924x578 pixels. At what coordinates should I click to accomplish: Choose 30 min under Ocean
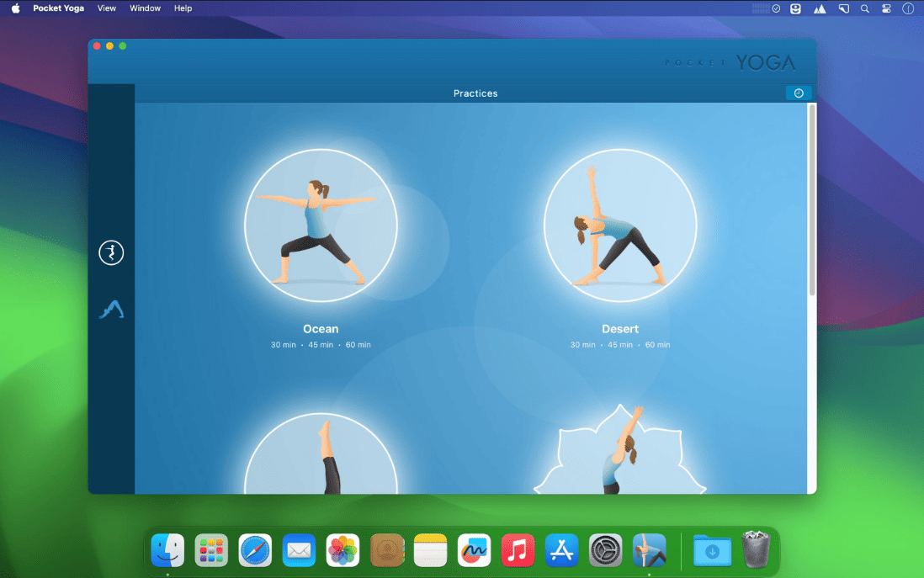[284, 345]
